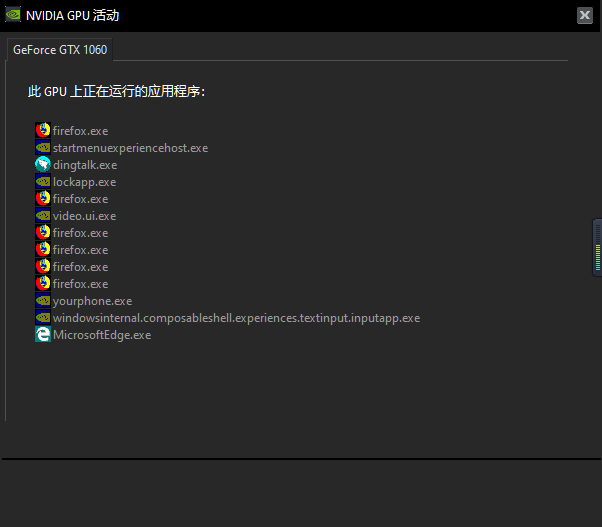Click the running applications heading 此 GPU 上正在运行的应用程序
The height and width of the screenshot is (527, 602).
[117, 91]
